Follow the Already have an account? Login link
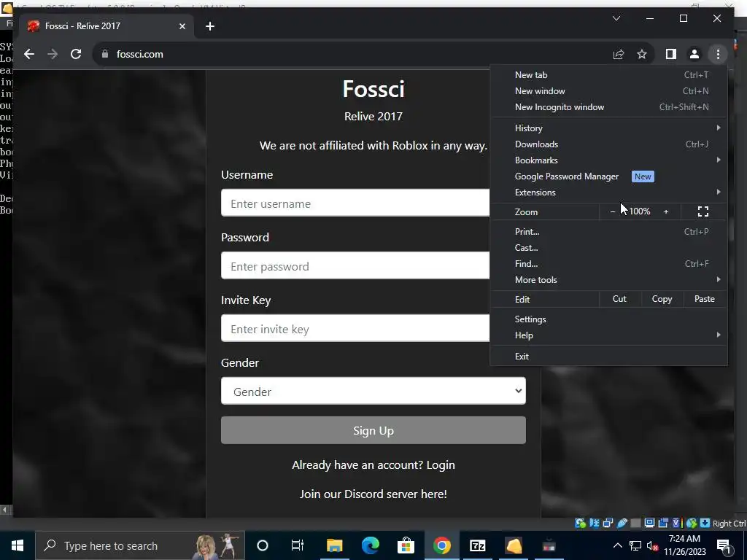The width and height of the screenshot is (747, 560). (373, 464)
